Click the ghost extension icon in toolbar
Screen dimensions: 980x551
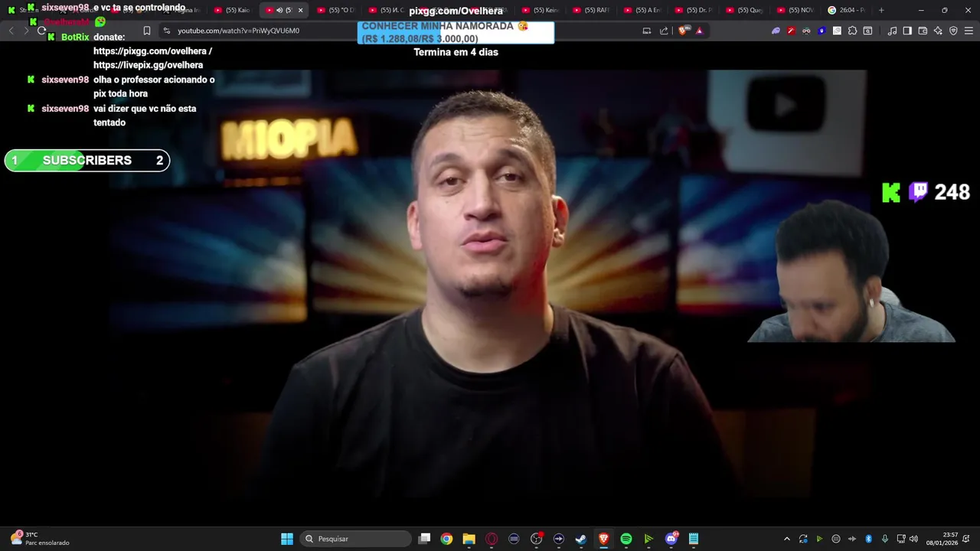coord(776,31)
